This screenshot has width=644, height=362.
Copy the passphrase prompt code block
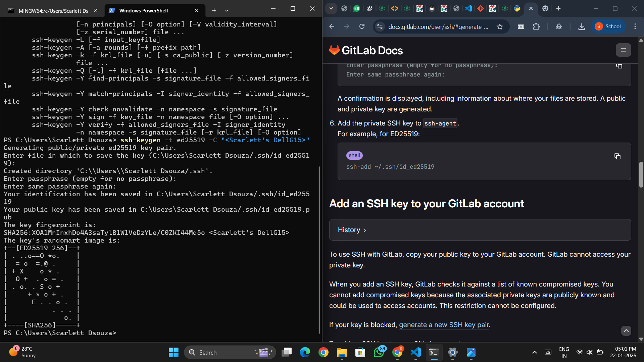[619, 66]
